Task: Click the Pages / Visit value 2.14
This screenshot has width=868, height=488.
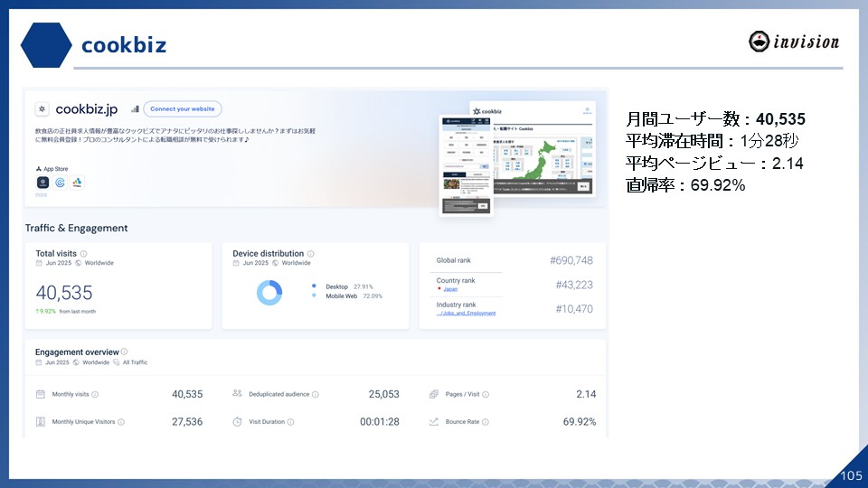Action: (x=586, y=394)
